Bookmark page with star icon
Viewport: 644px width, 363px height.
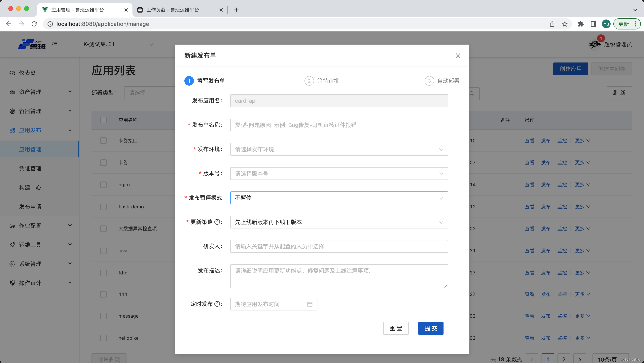coord(564,24)
